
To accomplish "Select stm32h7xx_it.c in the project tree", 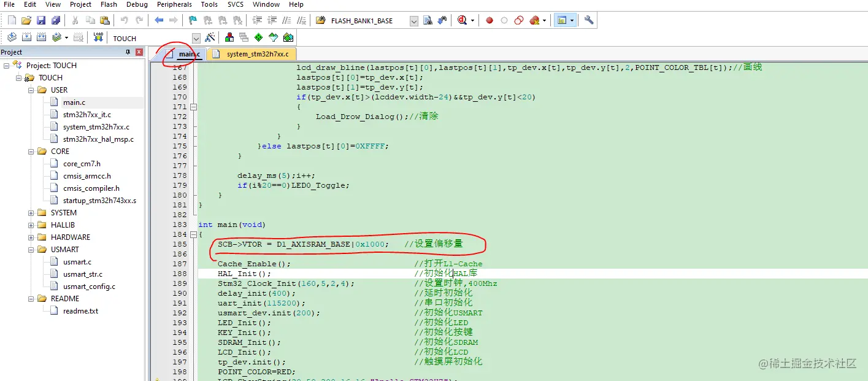I will click(87, 115).
